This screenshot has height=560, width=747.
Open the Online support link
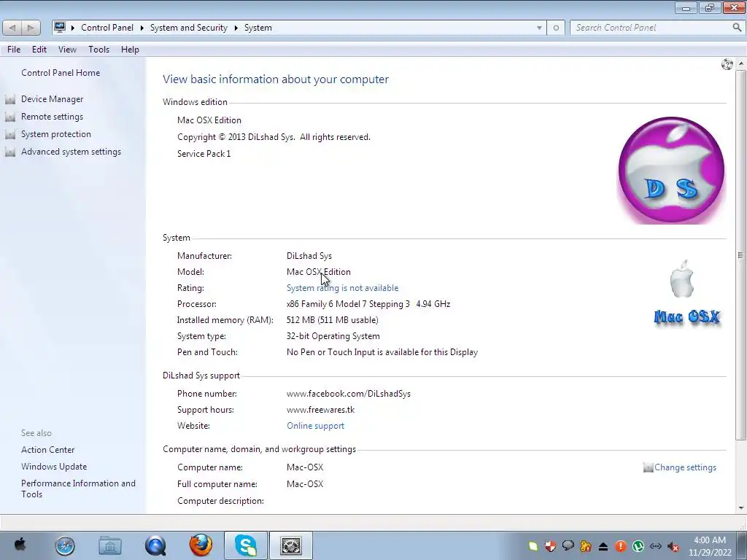coord(315,426)
